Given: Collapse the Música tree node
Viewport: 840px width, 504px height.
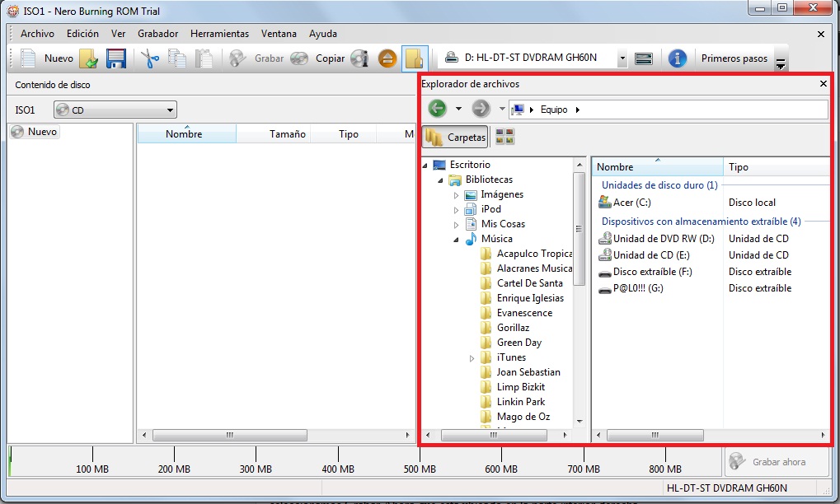Looking at the screenshot, I should (457, 240).
